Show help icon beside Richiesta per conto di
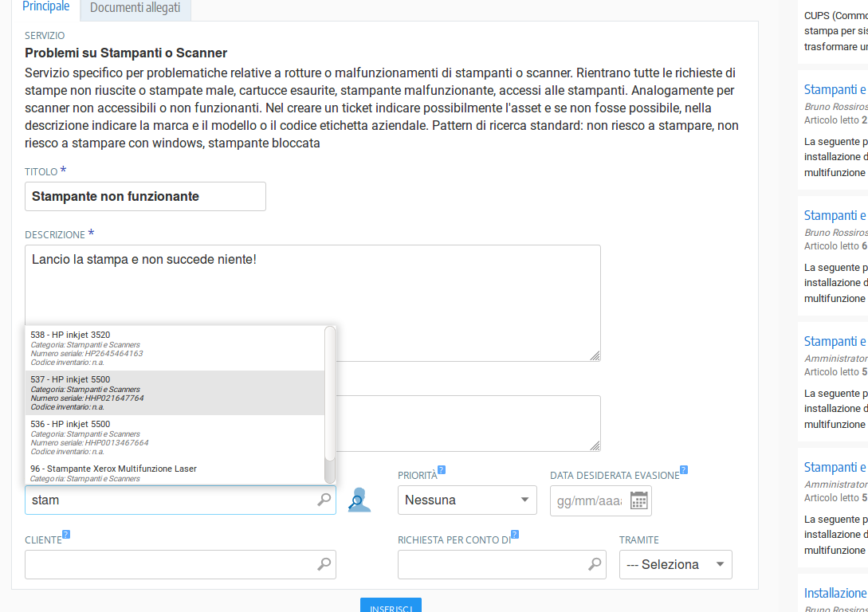The width and height of the screenshot is (868, 612). click(515, 535)
